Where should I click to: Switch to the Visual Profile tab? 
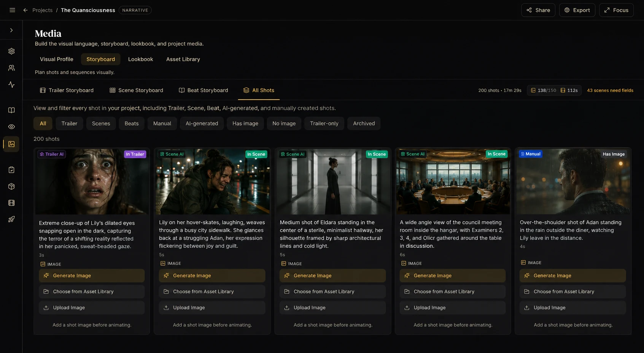pos(56,59)
